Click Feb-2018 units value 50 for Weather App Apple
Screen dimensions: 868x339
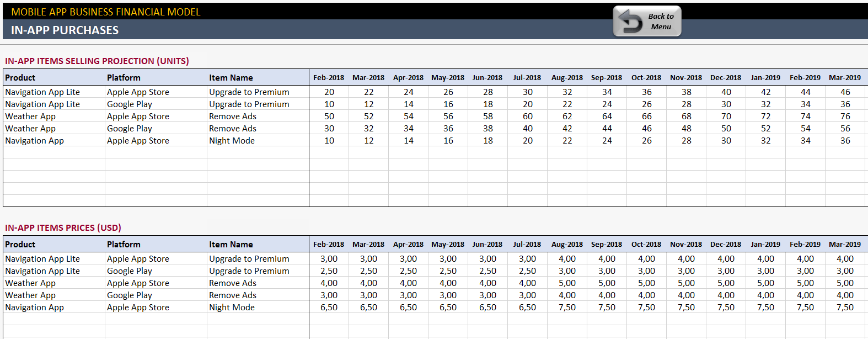(329, 116)
